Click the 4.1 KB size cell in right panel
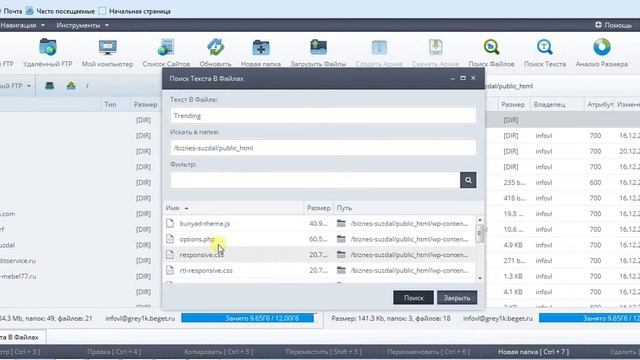This screenshot has width=640, height=360. 513,292
